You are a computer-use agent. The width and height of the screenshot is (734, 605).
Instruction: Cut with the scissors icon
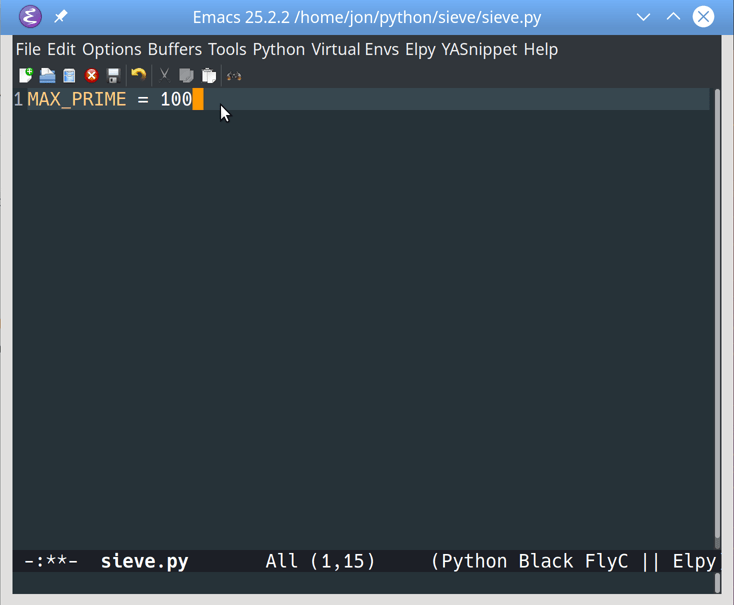click(x=164, y=75)
